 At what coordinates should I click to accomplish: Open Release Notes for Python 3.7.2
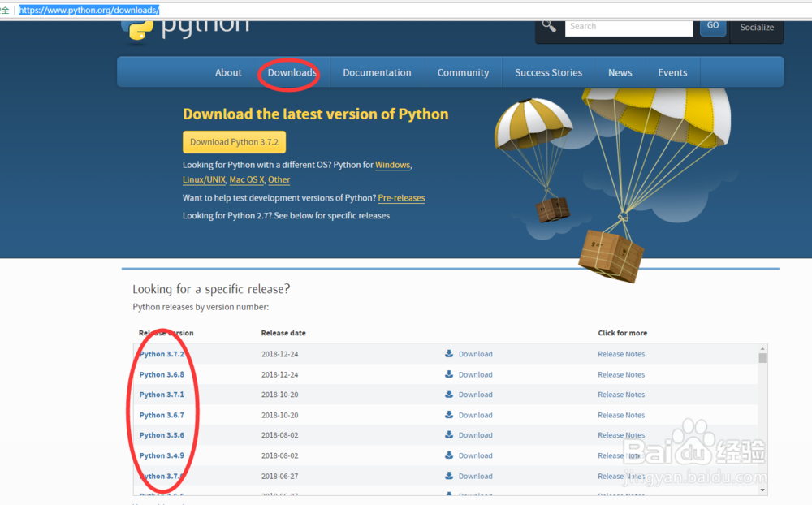coord(621,354)
